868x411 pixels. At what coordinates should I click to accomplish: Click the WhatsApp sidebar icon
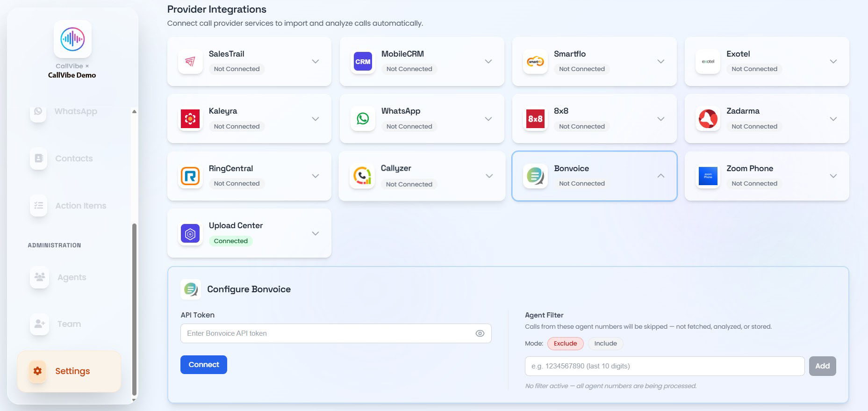[38, 111]
